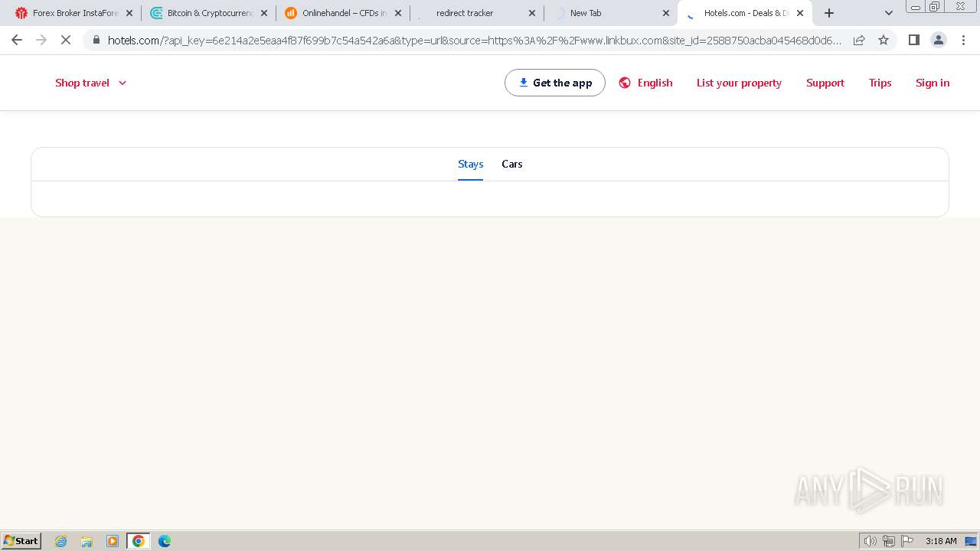The width and height of the screenshot is (980, 551).
Task: Click the Get the app button
Action: pos(555,83)
